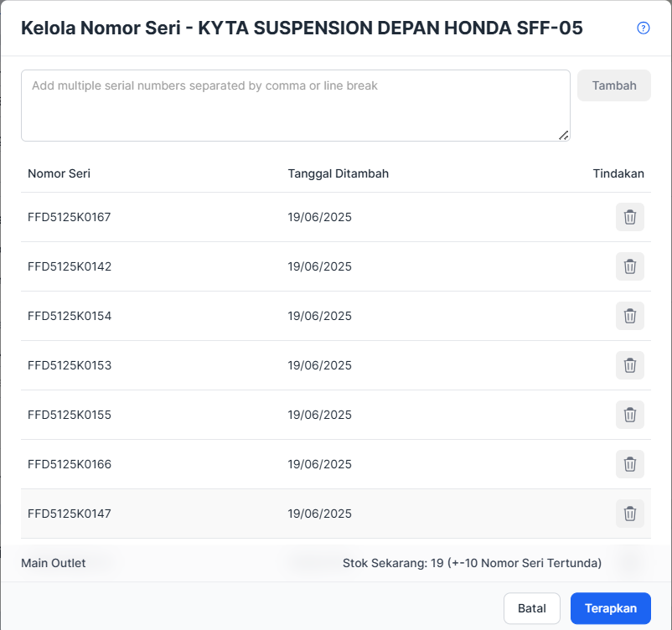672x630 pixels.
Task: Click the Tambah button
Action: pyautogui.click(x=613, y=85)
